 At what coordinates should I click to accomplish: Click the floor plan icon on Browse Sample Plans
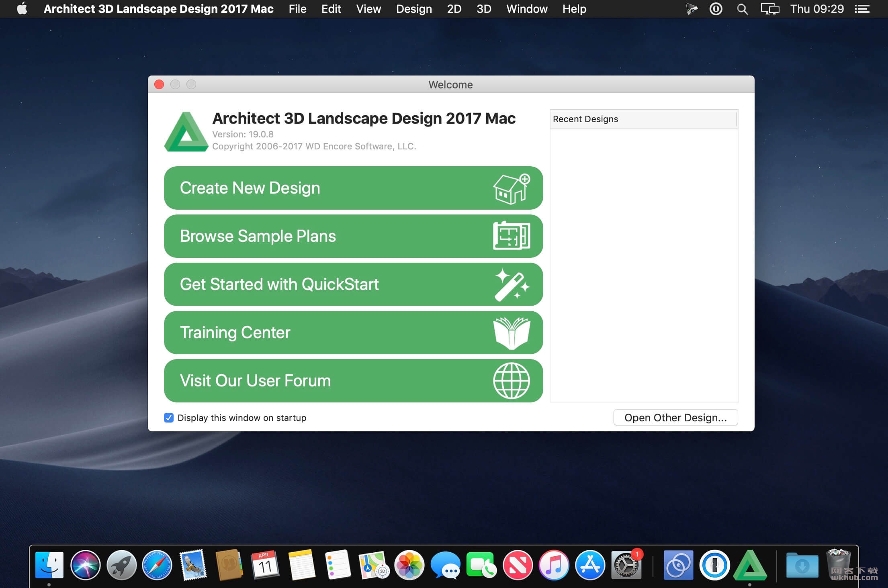point(512,236)
